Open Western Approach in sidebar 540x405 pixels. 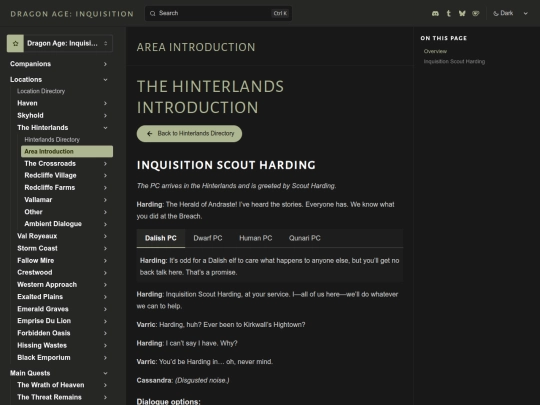click(47, 284)
